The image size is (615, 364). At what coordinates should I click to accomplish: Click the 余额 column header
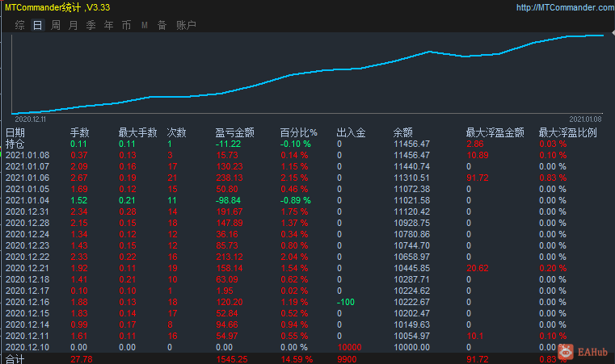tap(402, 132)
